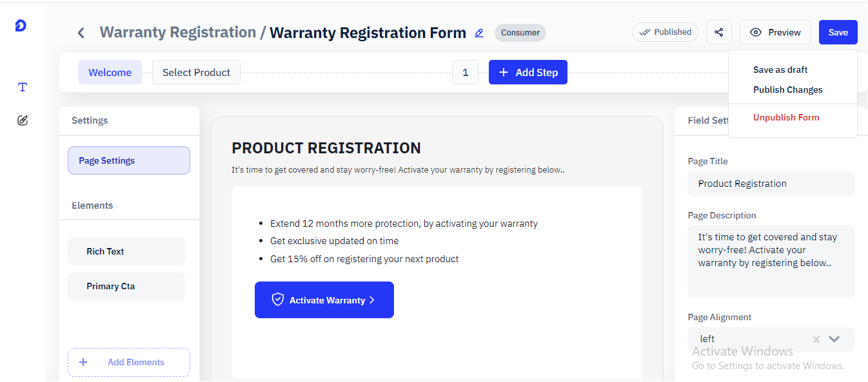Switch to the Select Product step

coord(196,72)
